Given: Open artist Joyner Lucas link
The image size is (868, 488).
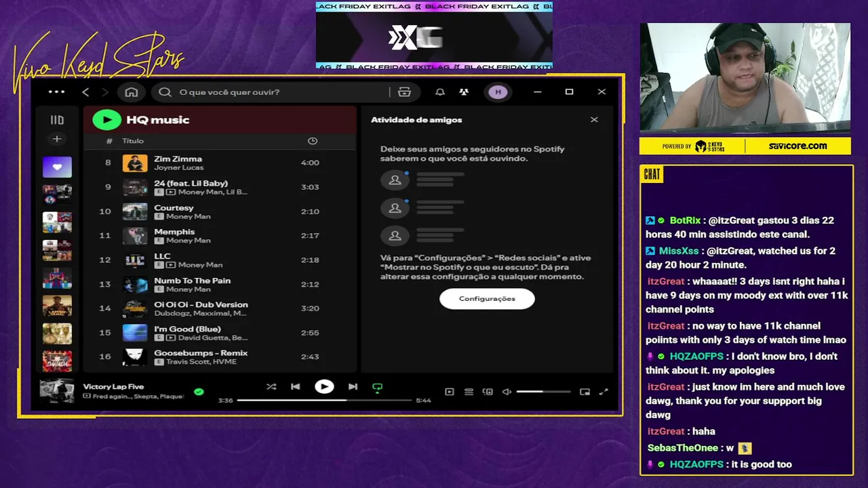Looking at the screenshot, I should point(178,167).
